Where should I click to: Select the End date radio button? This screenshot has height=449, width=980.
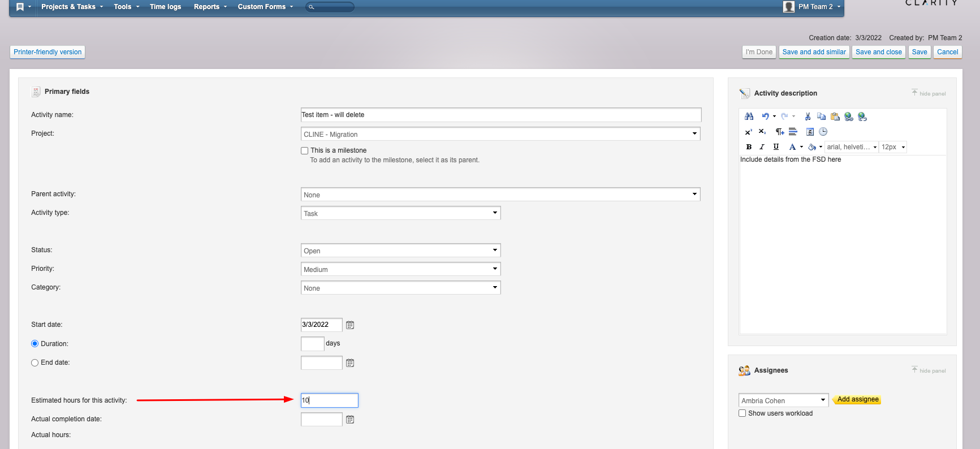[x=34, y=362]
